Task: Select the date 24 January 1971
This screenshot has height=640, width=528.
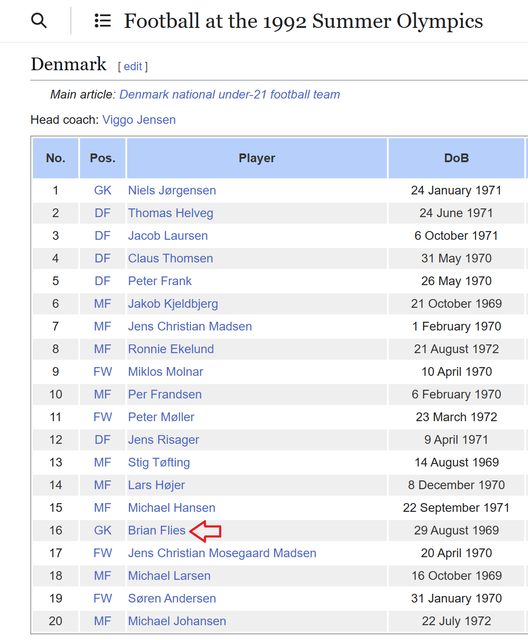Action: [456, 191]
